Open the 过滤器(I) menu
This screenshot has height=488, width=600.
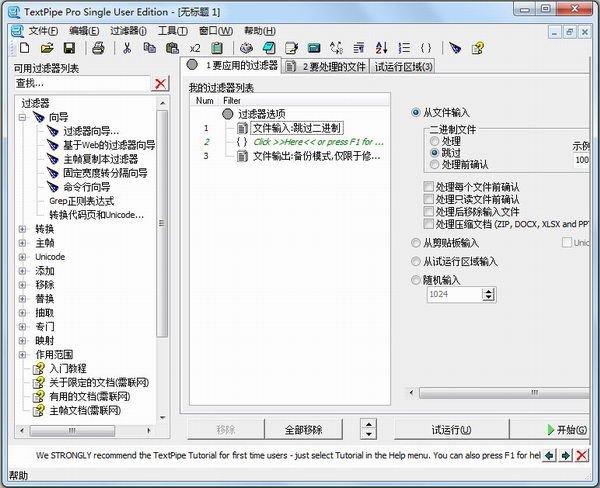[x=128, y=31]
